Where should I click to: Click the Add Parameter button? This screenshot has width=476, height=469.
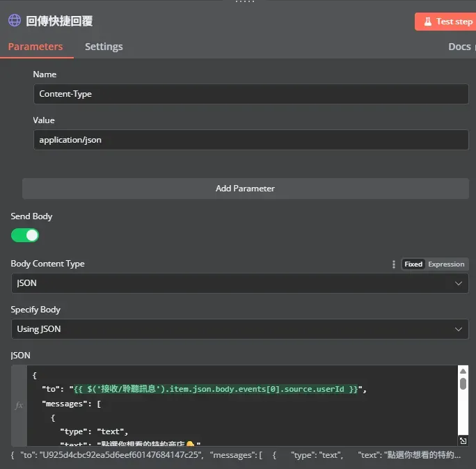(245, 189)
